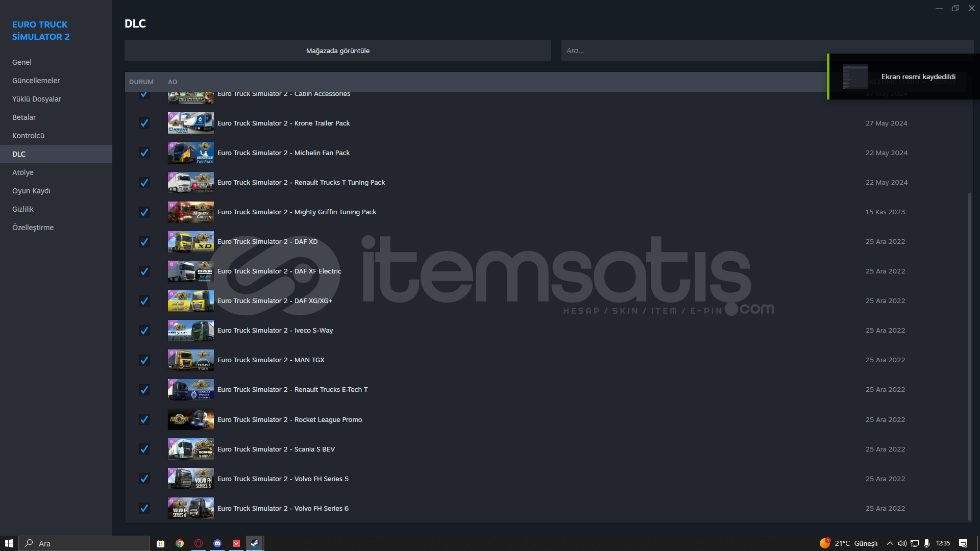Screen dimensions: 980x551
Task: Open the Windows Start menu
Action: tap(9, 543)
